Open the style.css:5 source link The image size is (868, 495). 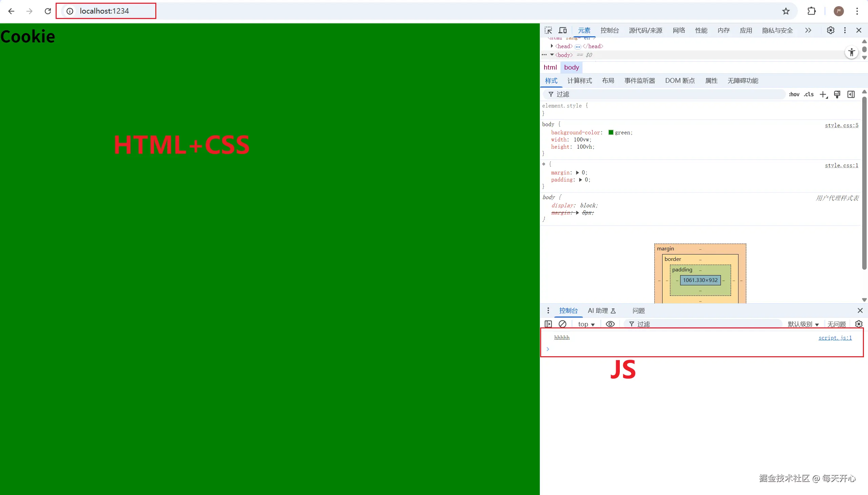(x=841, y=126)
